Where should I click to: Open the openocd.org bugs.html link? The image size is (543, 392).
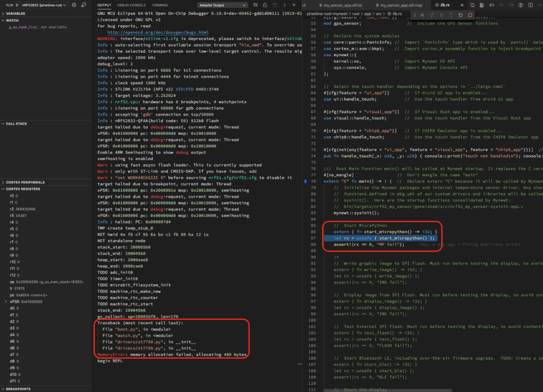(x=158, y=32)
